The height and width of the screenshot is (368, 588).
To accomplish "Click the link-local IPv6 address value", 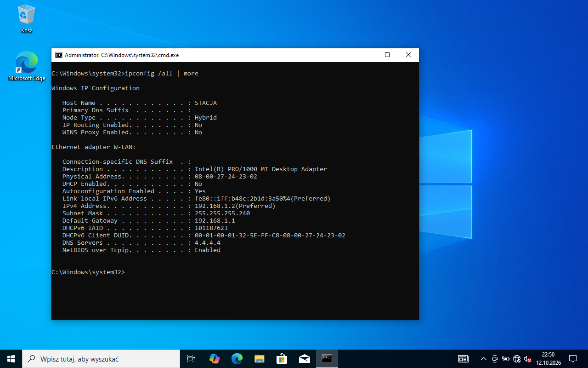I will tap(263, 199).
